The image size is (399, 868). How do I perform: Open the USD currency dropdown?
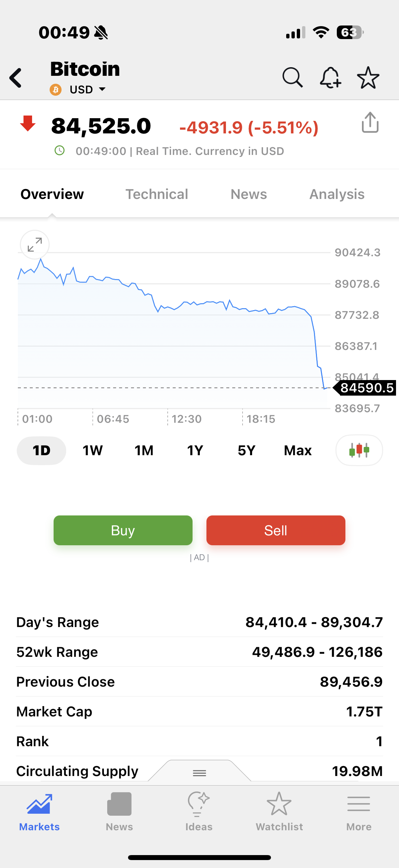[x=87, y=90]
